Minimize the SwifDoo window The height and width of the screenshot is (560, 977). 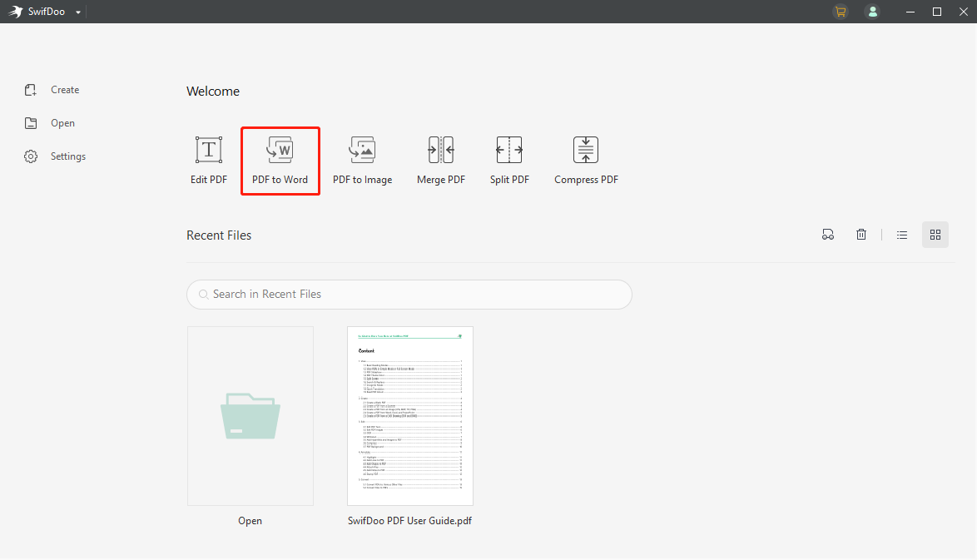pyautogui.click(x=910, y=12)
